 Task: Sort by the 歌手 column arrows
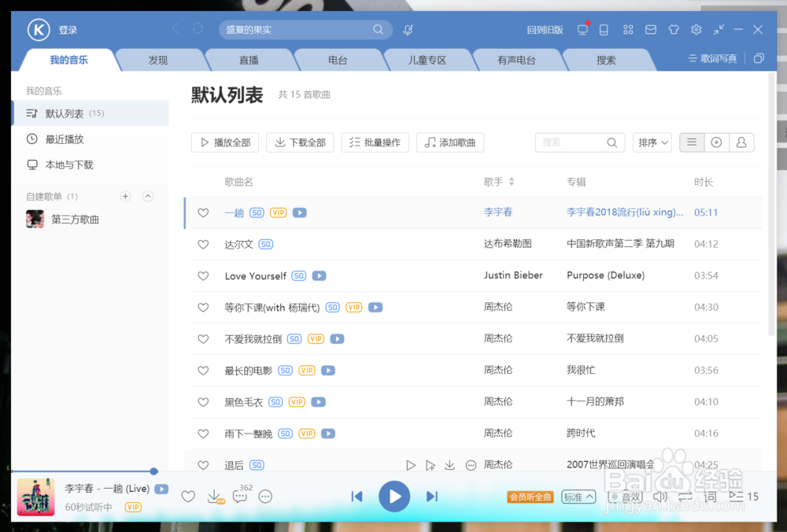512,182
